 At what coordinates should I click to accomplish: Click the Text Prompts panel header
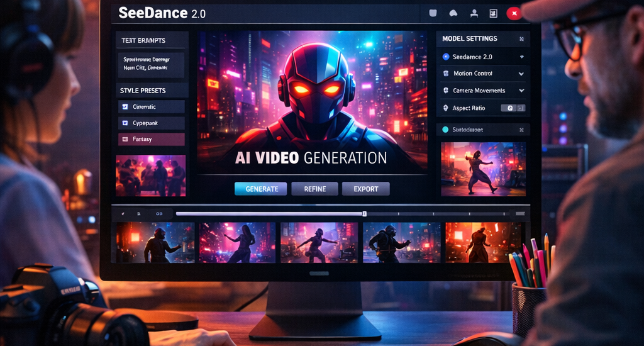(x=152, y=40)
